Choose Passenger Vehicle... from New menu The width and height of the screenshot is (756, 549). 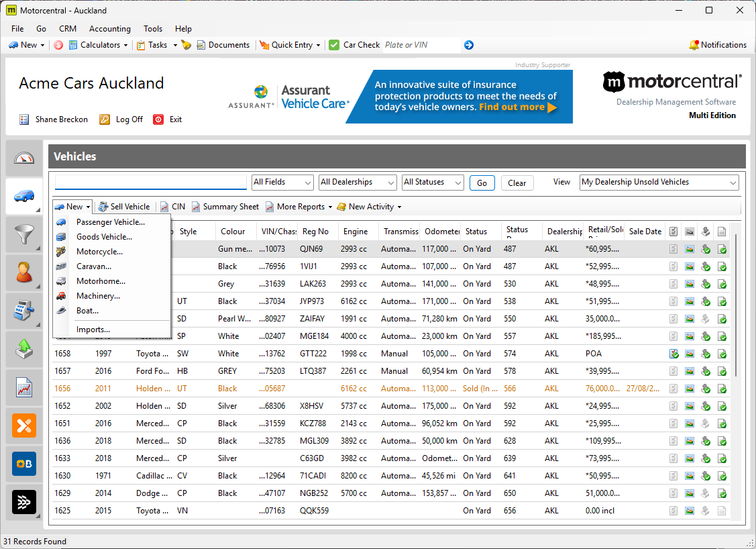click(111, 222)
